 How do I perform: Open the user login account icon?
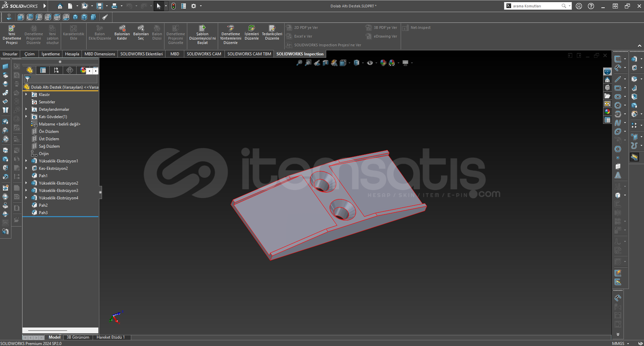(x=579, y=6)
